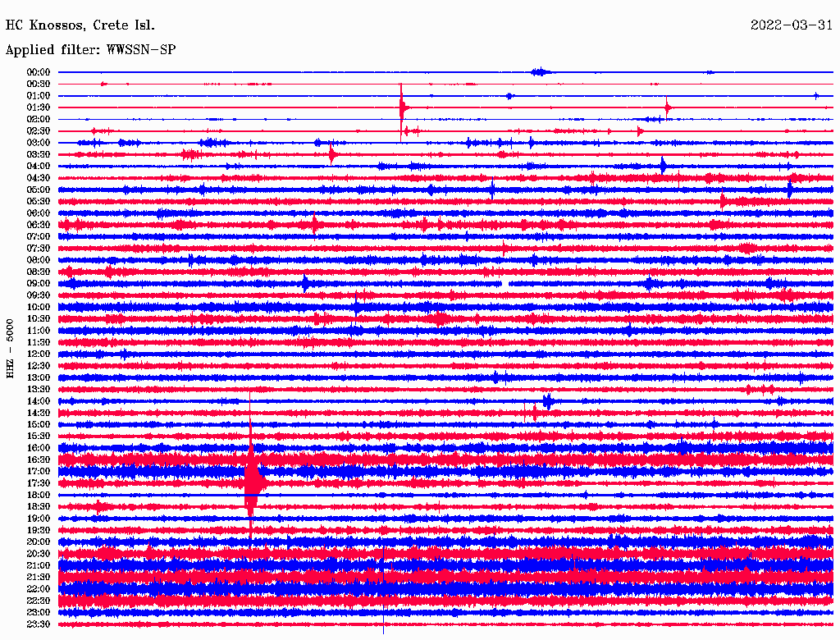Viewport: 840px width, 640px height.
Task: Click the red spike event on the 01:30 trace
Action: click(402, 107)
